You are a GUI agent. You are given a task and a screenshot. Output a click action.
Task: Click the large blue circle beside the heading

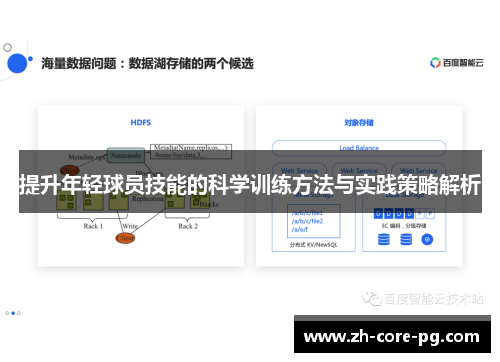point(17,63)
